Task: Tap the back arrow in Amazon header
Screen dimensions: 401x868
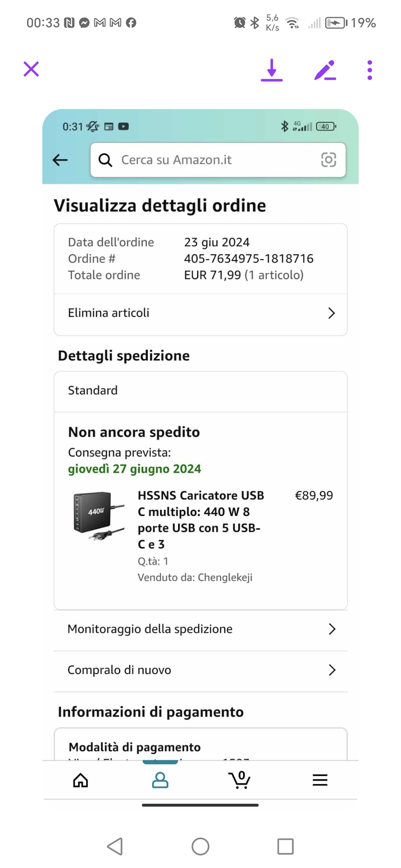Action: tap(60, 160)
